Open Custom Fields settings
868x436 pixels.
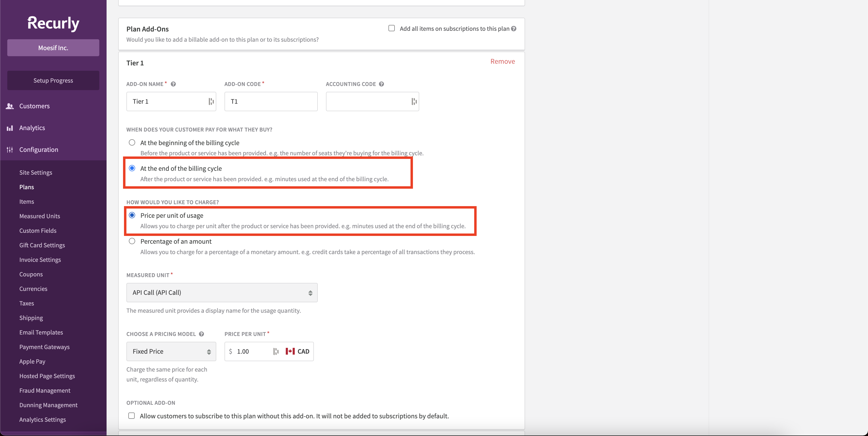pyautogui.click(x=38, y=230)
